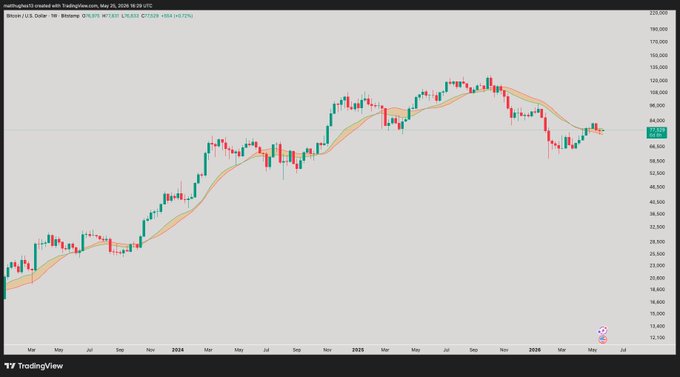This screenshot has width=680, height=377.
Task: Click the 46,500 price axis label
Action: (x=658, y=187)
